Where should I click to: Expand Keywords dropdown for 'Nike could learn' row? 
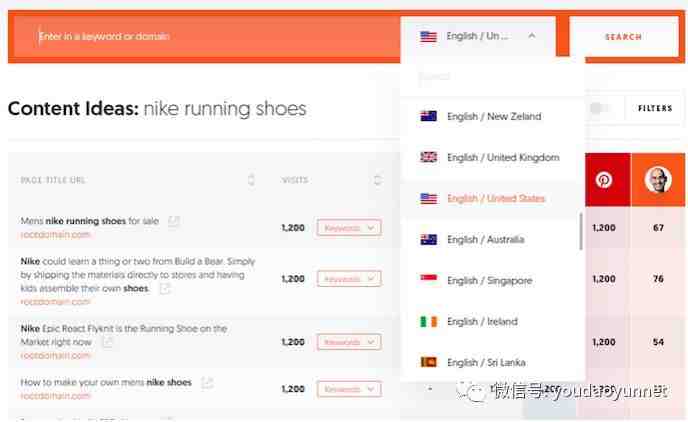(349, 279)
